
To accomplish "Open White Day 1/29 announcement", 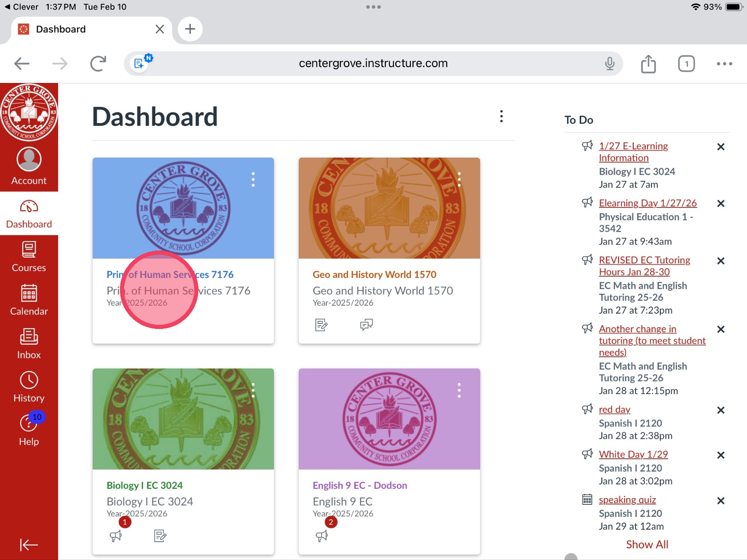I will click(x=633, y=454).
